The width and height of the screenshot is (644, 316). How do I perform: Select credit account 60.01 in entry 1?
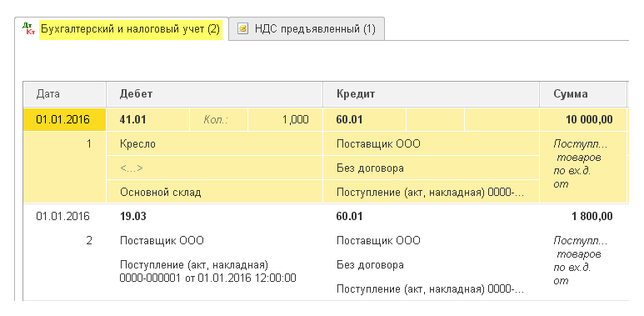(x=364, y=119)
